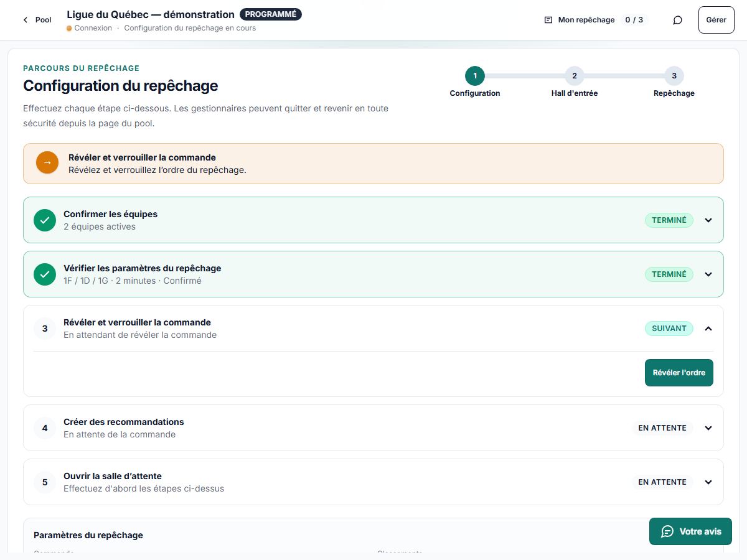747x560 pixels.
Task: Click the Révéler l'ordre button
Action: click(x=679, y=373)
